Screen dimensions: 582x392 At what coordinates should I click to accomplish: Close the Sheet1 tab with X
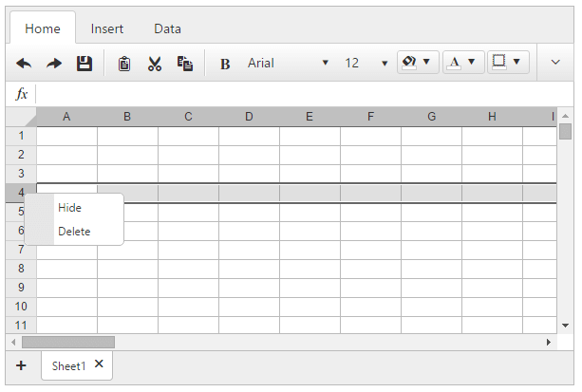tap(99, 364)
